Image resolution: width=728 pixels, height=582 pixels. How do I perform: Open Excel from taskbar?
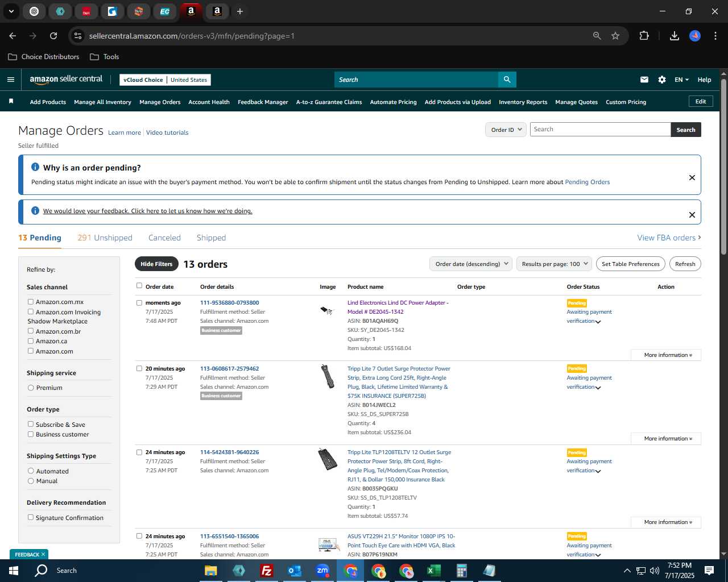point(433,571)
